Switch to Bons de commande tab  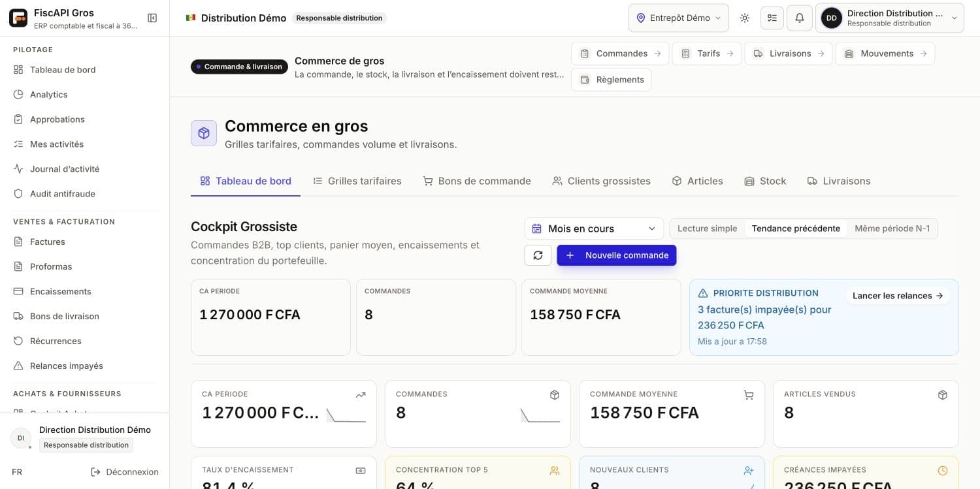[x=477, y=181]
